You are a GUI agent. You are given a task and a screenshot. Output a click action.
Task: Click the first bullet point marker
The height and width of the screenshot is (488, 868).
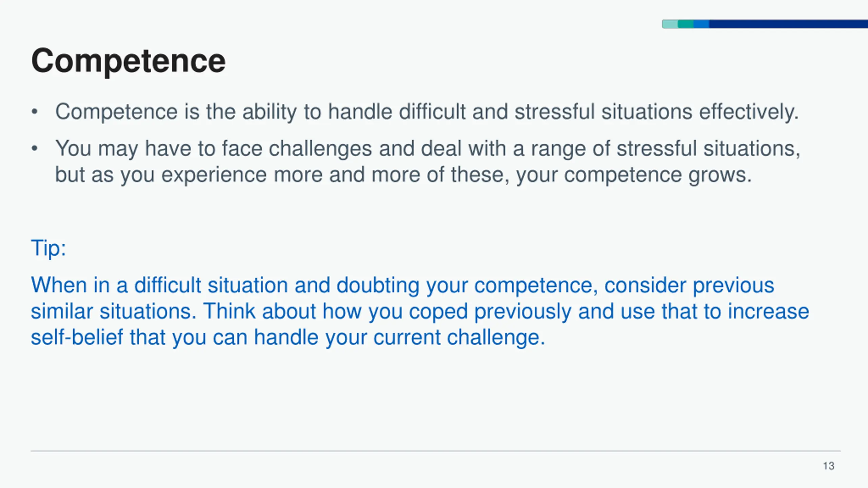click(x=34, y=112)
